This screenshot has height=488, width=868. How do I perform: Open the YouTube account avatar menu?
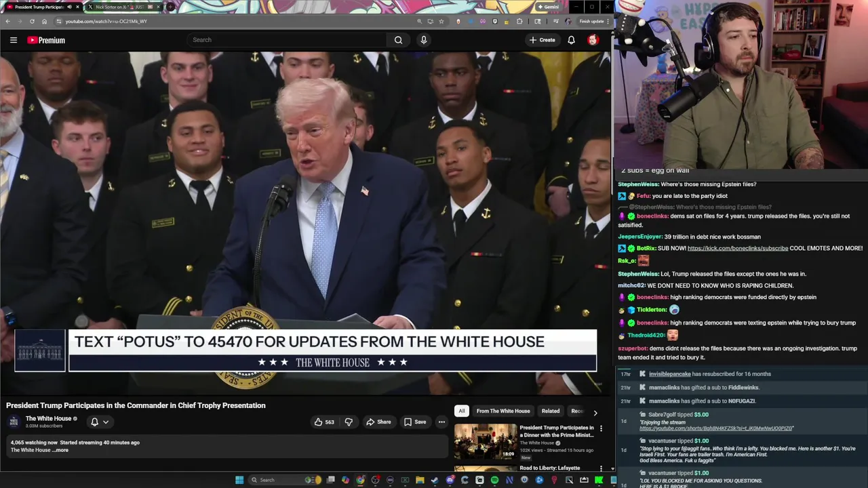coord(593,40)
